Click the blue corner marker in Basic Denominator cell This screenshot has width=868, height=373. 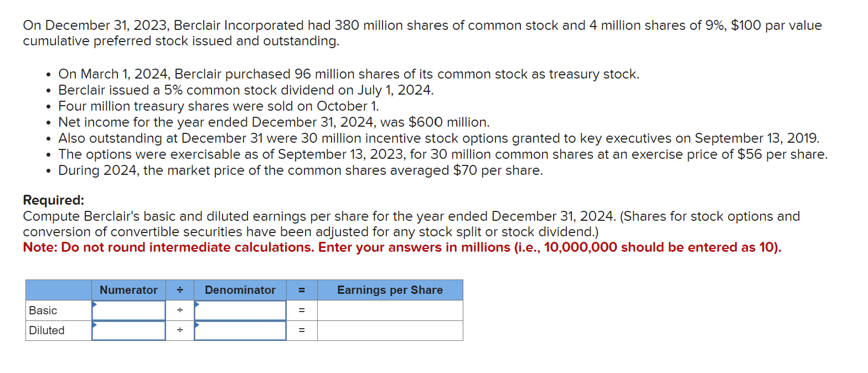197,304
